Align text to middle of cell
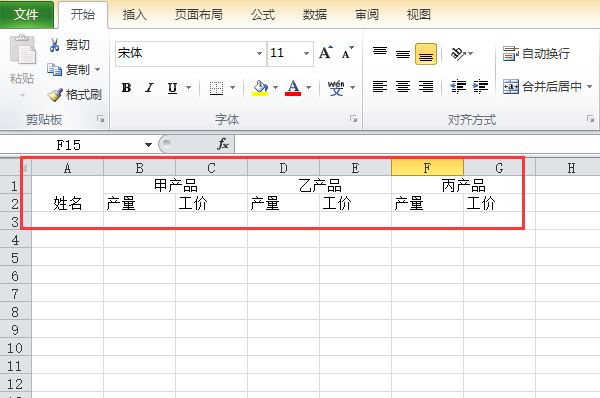This screenshot has height=398, width=600. pos(403,54)
